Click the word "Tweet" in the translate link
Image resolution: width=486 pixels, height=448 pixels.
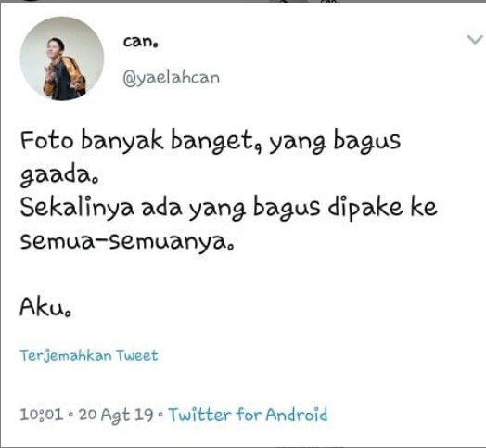[x=137, y=355]
